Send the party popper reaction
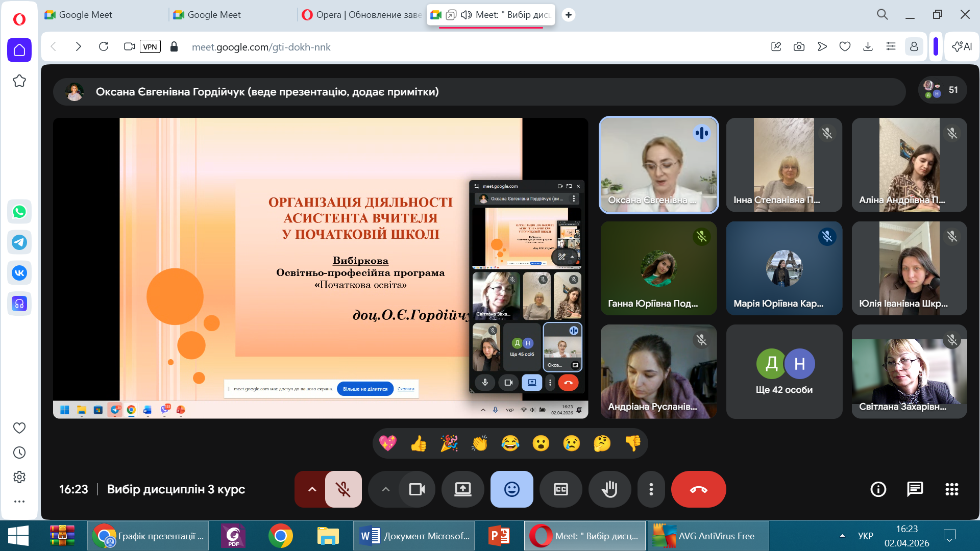 coord(449,443)
